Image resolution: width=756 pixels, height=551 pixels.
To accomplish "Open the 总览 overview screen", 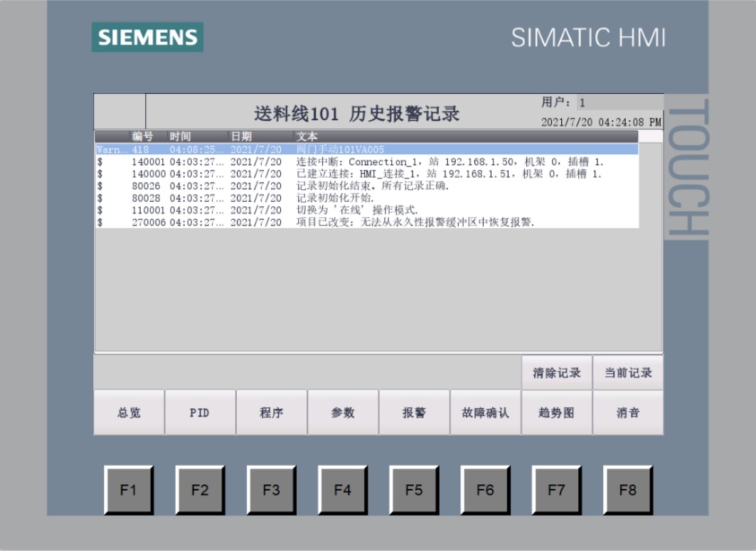I will (129, 412).
